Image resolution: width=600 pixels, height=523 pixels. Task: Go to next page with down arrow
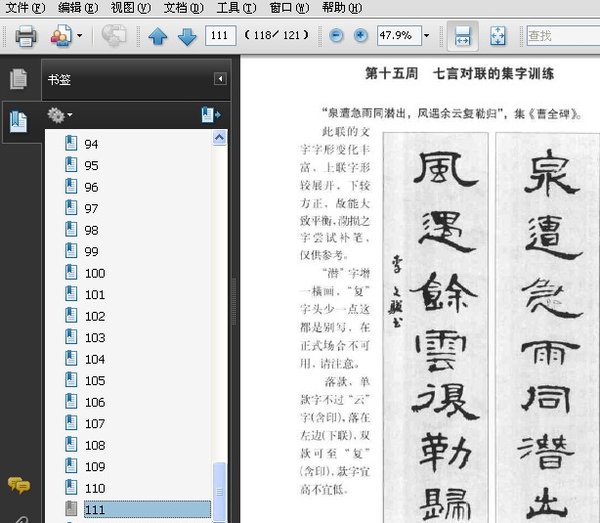(x=186, y=37)
